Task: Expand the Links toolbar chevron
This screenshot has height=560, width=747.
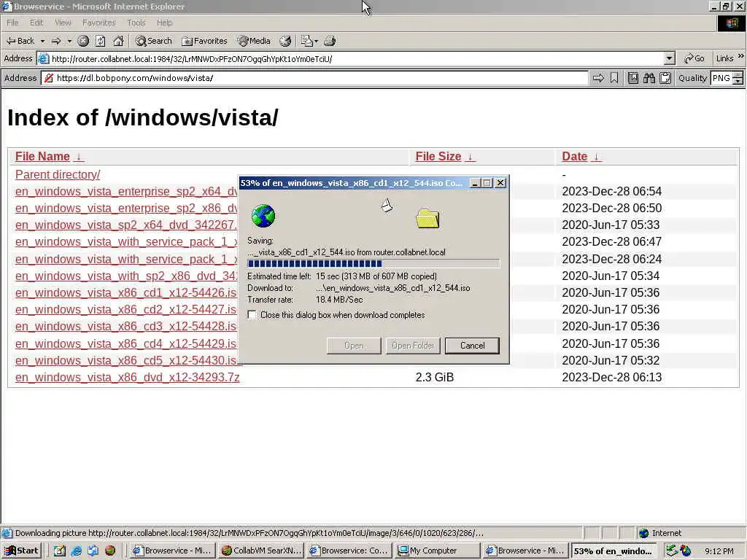Action: (741, 56)
